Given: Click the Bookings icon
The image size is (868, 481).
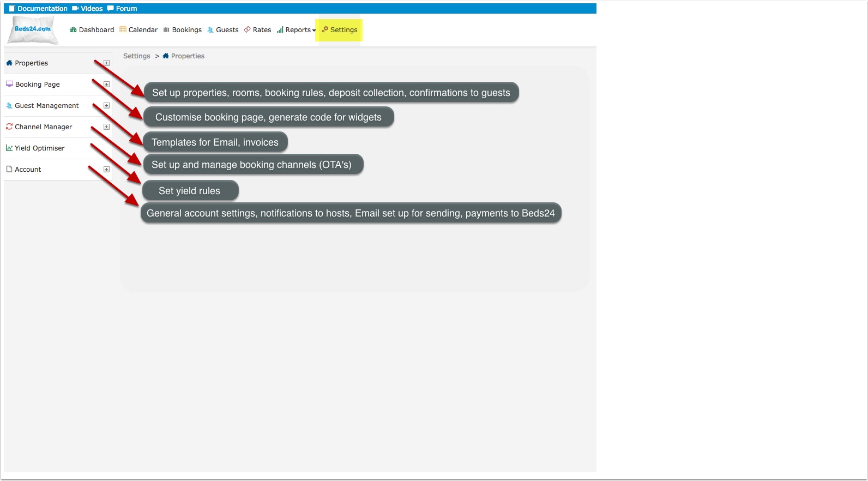Looking at the screenshot, I should tap(166, 30).
